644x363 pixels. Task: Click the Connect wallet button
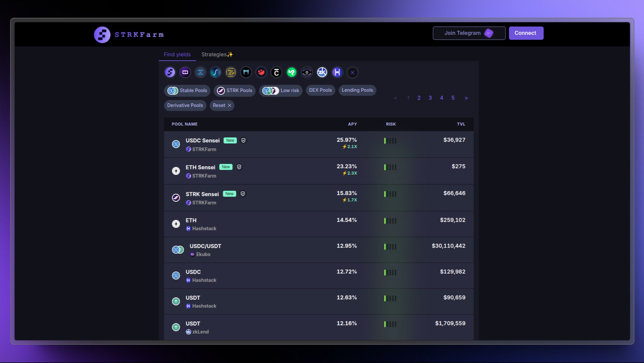point(526,33)
